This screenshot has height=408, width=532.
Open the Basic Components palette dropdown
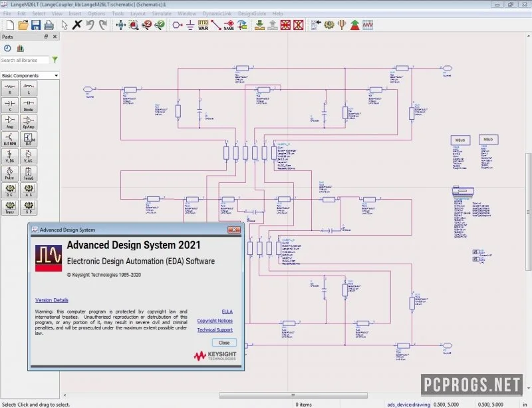pos(30,75)
